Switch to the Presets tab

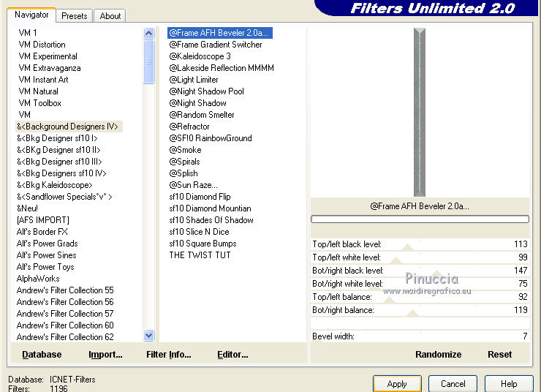click(74, 16)
